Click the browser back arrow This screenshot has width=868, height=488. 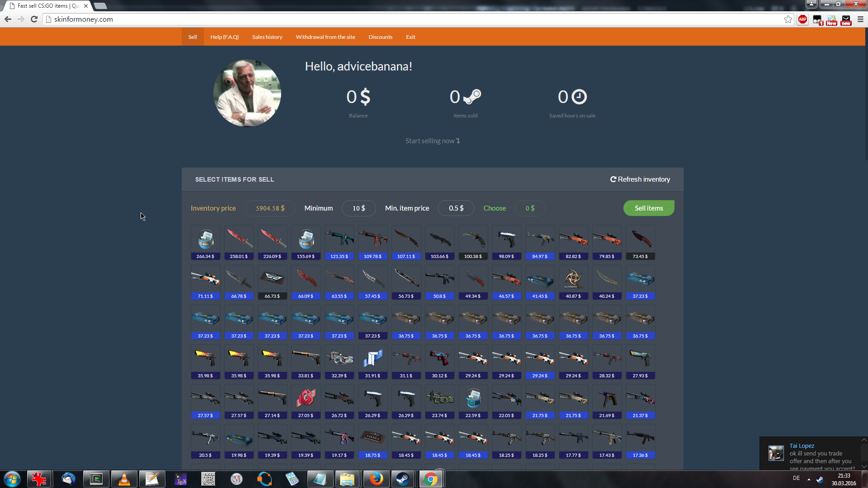pyautogui.click(x=8, y=19)
